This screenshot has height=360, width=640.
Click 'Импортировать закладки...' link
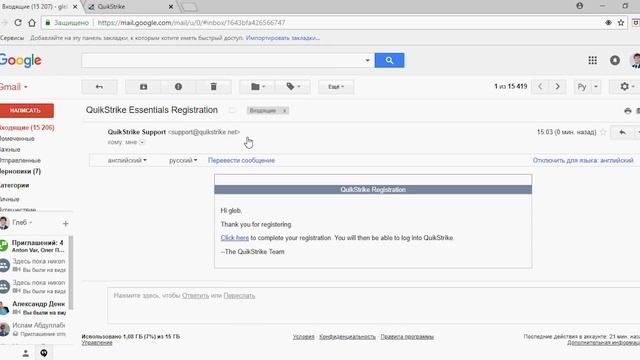pyautogui.click(x=283, y=38)
